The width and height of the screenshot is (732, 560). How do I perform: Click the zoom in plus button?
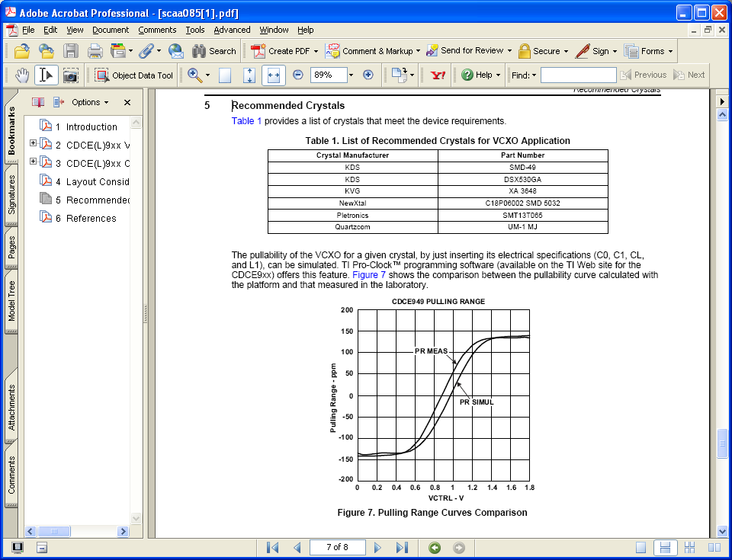pyautogui.click(x=368, y=75)
